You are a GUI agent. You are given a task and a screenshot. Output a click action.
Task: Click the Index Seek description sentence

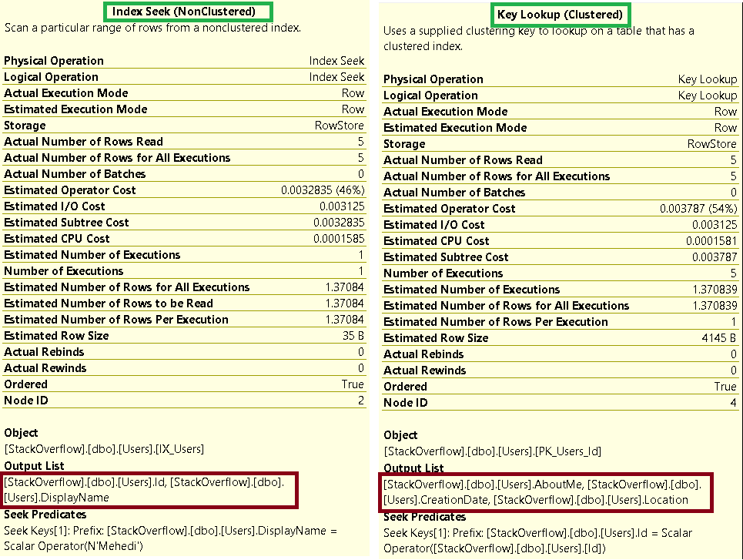[x=152, y=28]
